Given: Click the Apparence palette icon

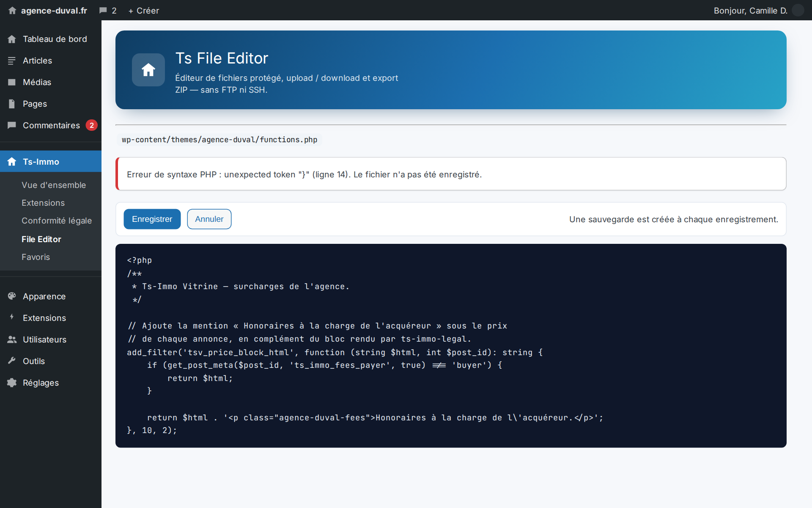Looking at the screenshot, I should point(12,296).
